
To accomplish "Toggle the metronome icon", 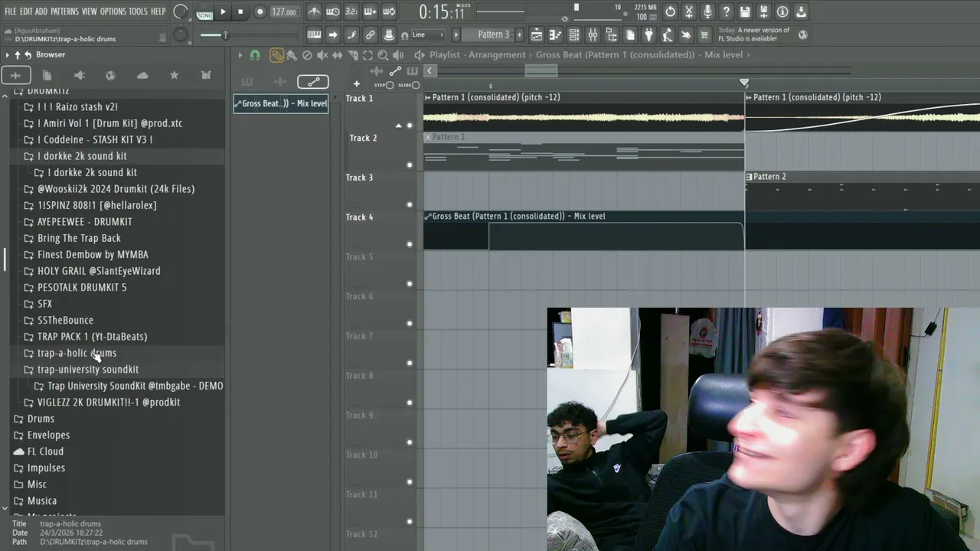I will pyautogui.click(x=315, y=11).
